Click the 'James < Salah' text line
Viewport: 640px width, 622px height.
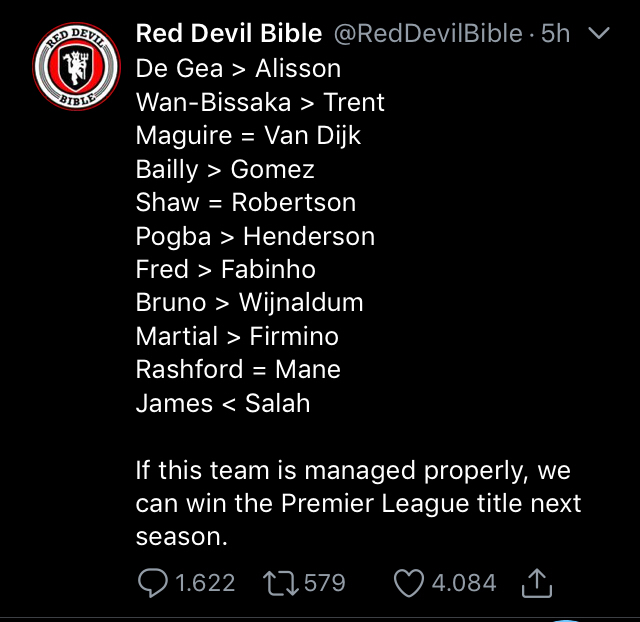pos(223,403)
